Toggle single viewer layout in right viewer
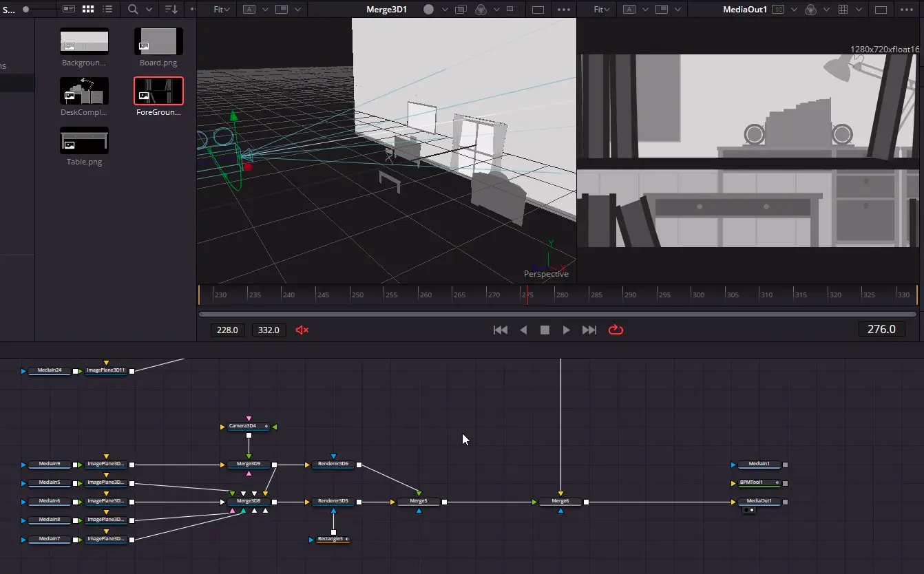 coord(881,10)
